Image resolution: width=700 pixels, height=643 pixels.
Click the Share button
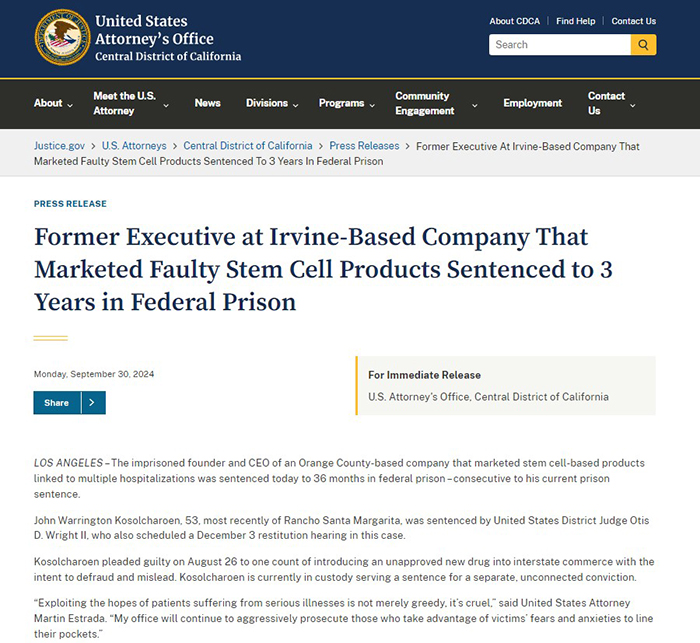57,403
